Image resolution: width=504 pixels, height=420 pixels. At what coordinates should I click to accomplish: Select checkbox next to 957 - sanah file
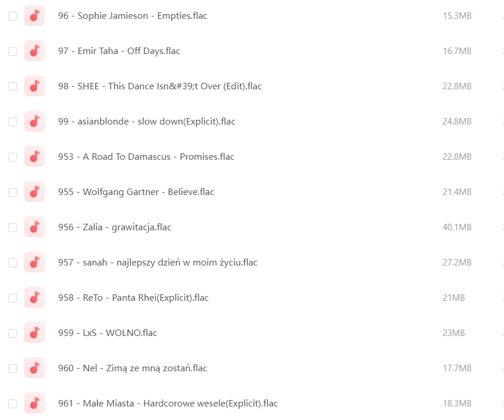point(12,263)
